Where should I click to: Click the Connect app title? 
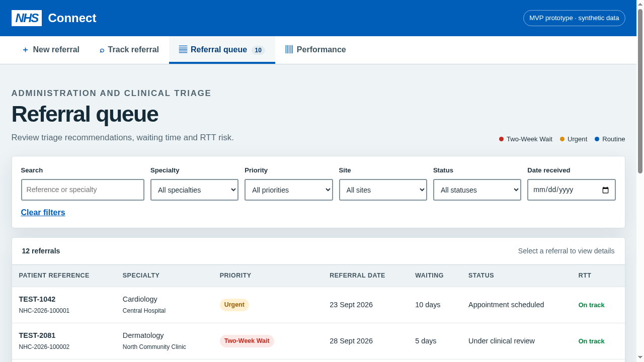[72, 18]
